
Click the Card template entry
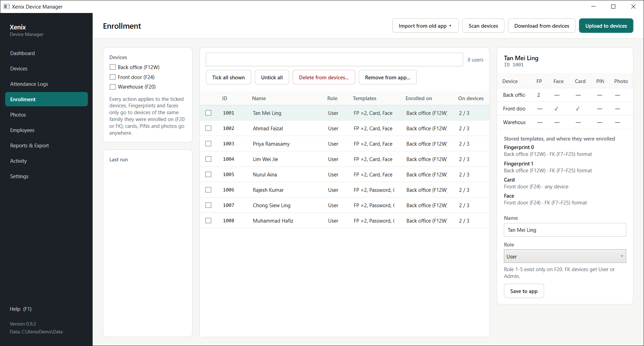tap(536, 183)
